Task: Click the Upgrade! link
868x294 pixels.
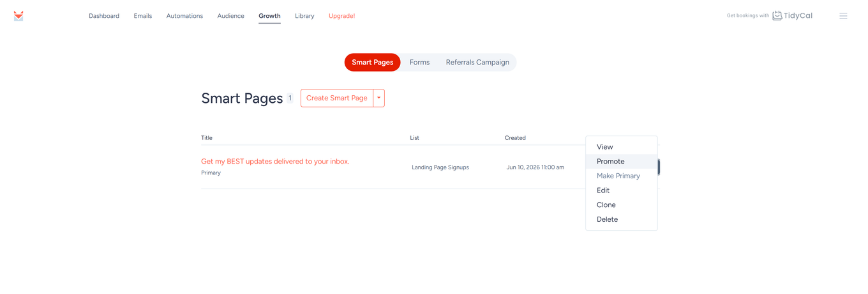Action: point(341,16)
